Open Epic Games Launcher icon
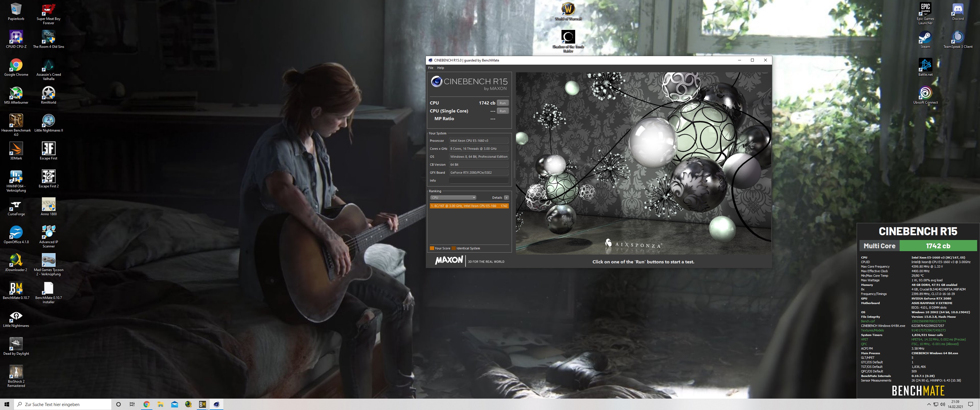 tap(925, 14)
